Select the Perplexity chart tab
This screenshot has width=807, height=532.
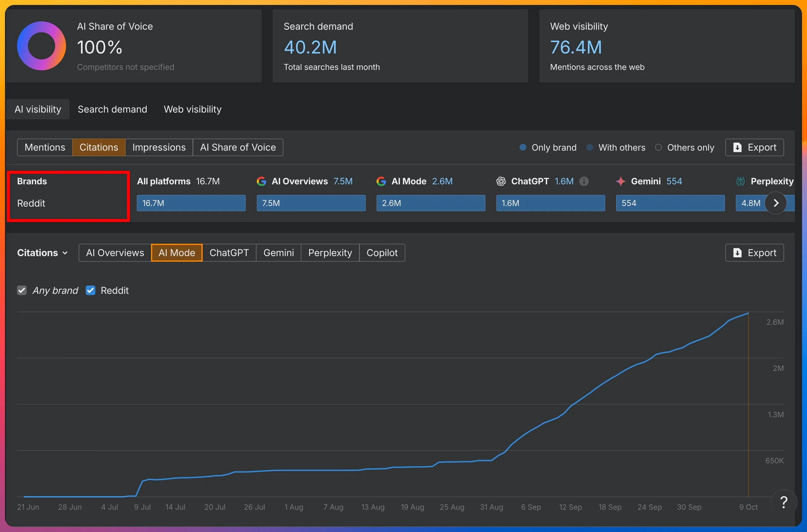point(330,253)
